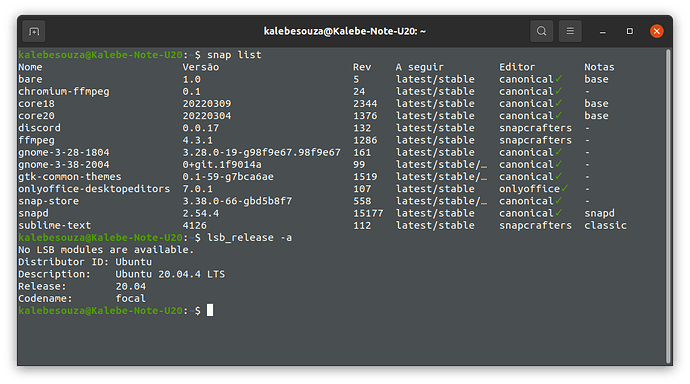Click ffmpeg version '4.3.1'

tap(198, 140)
